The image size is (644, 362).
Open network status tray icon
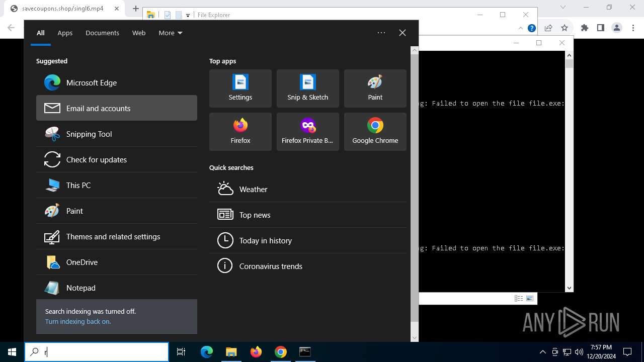(567, 352)
